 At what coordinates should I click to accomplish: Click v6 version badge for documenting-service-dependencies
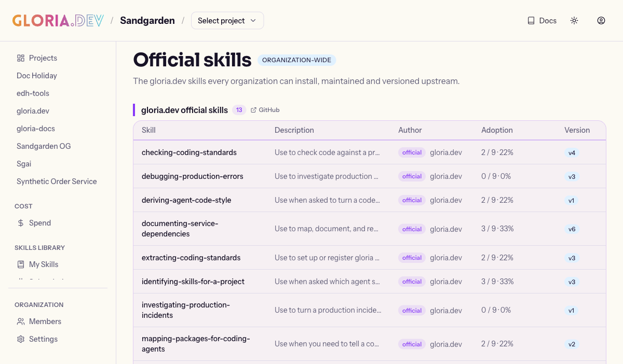tap(572, 229)
